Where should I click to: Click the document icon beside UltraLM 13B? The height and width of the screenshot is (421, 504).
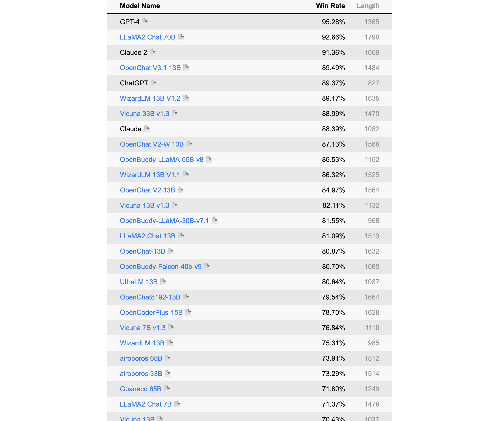pyautogui.click(x=163, y=282)
